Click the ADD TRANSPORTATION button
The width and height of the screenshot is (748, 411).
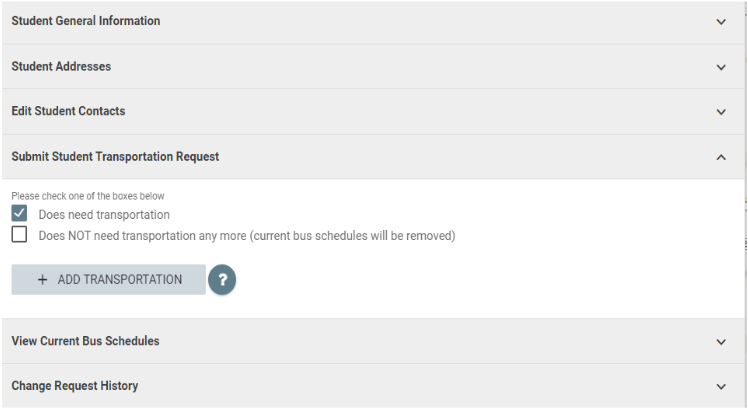(x=109, y=279)
